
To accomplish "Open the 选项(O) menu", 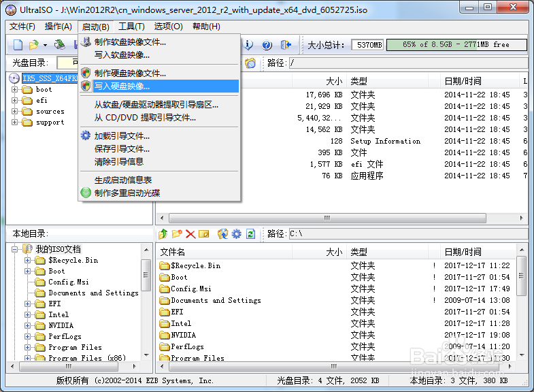I will 168,27.
